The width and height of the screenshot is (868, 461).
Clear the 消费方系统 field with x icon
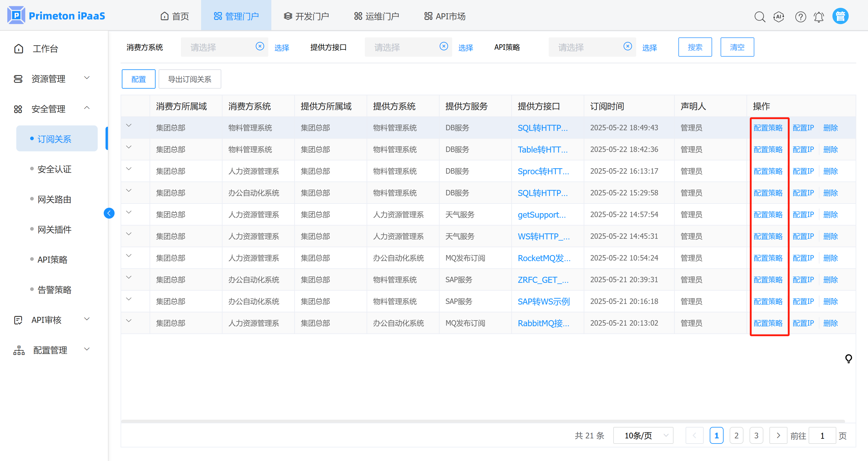click(260, 46)
